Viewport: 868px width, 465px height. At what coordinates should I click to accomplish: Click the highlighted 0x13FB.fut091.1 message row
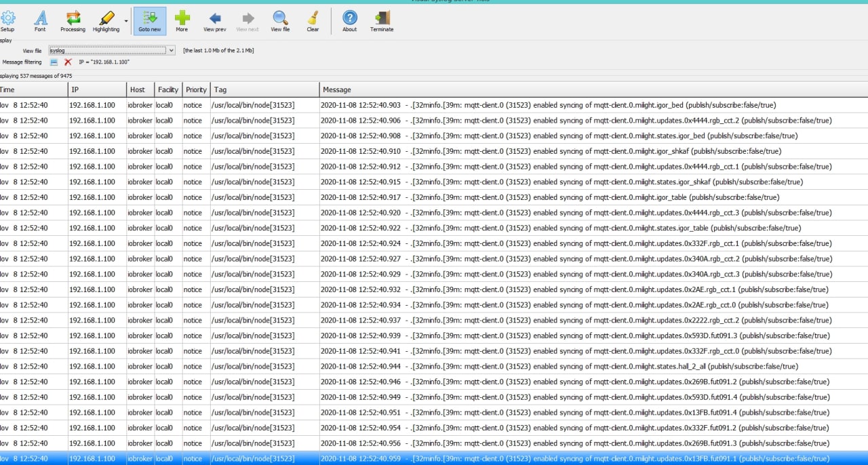click(x=434, y=458)
